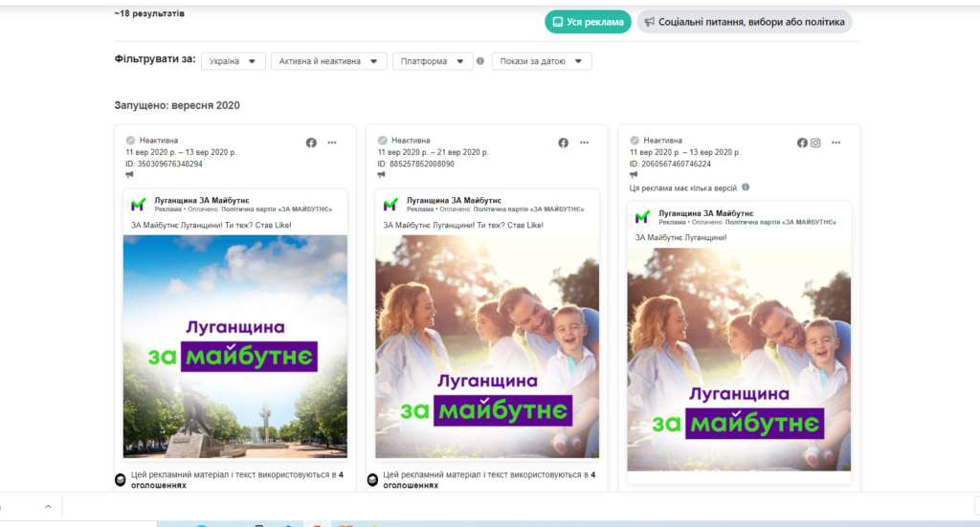This screenshot has height=527, width=980.
Task: Click Instagram platform icon on ad 2060567460746224
Action: tap(815, 143)
